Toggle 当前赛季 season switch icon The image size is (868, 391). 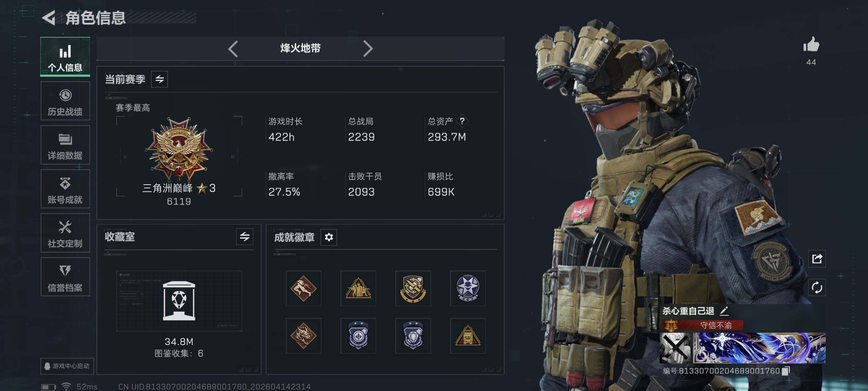(x=159, y=79)
